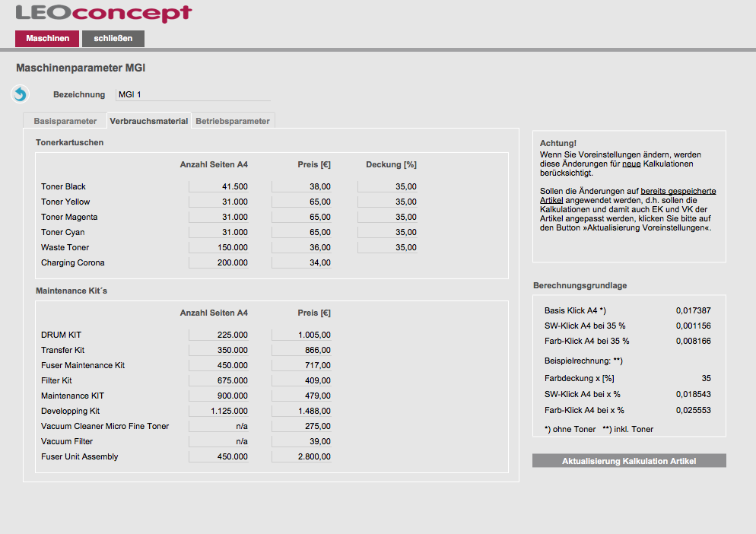The width and height of the screenshot is (756, 534).
Task: Select the Verbrauchsmaterial tab
Action: 149,121
